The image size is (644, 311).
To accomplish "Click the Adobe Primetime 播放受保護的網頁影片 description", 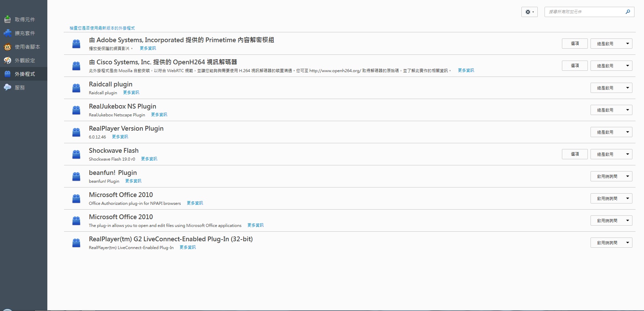I will [x=111, y=48].
